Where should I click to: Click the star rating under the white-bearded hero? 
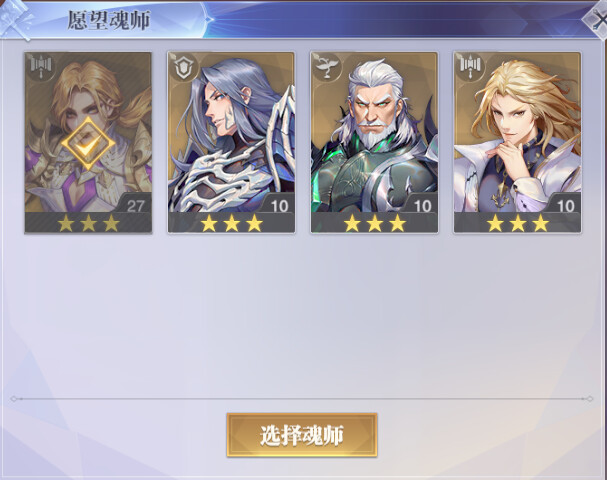(x=375, y=223)
